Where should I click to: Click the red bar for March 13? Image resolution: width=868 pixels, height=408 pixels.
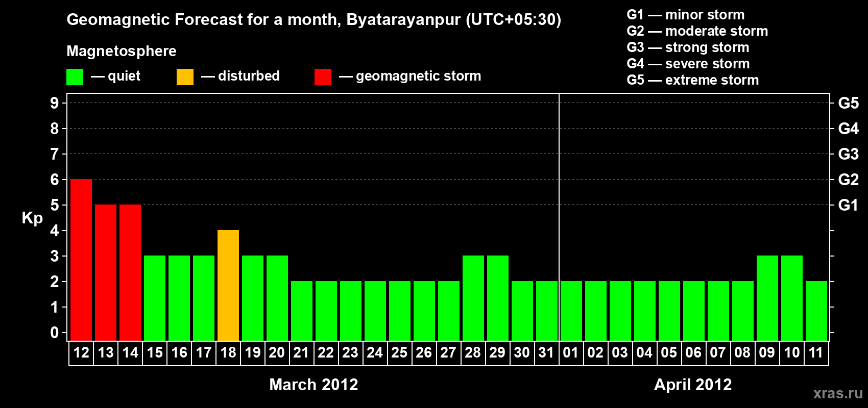click(x=106, y=272)
